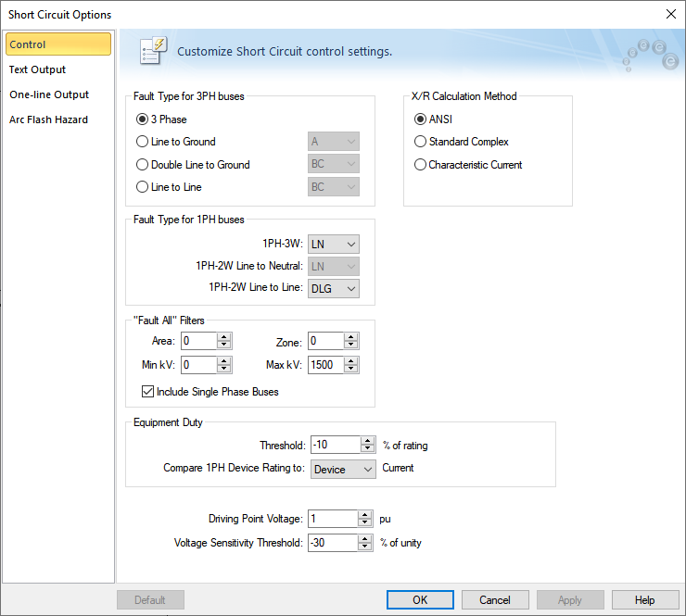The width and height of the screenshot is (686, 616).
Task: Choose Standard Complex X/R calculation method
Action: tap(421, 142)
